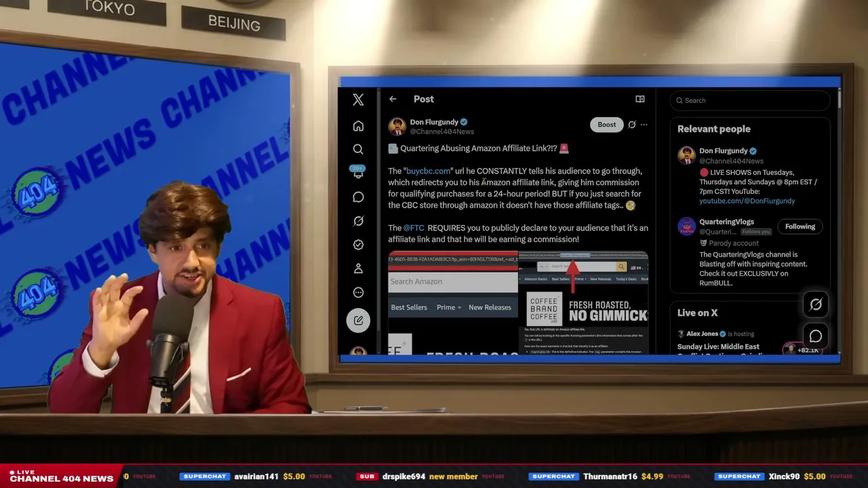Click the Boost button on the post
The width and height of the screenshot is (868, 488).
(607, 125)
